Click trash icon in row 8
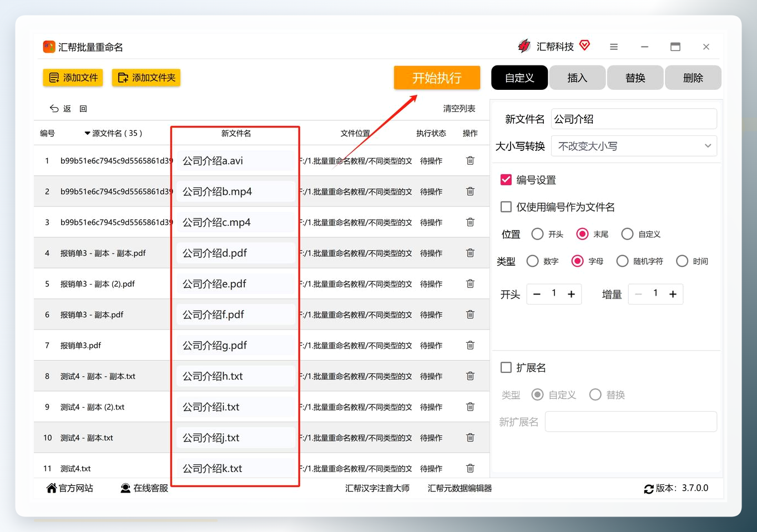 point(470,376)
